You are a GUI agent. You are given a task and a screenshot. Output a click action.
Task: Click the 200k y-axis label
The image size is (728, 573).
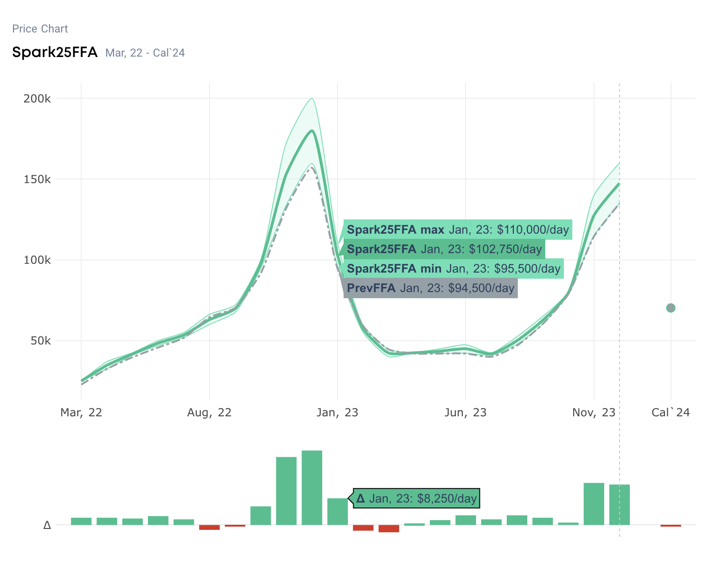(37, 99)
